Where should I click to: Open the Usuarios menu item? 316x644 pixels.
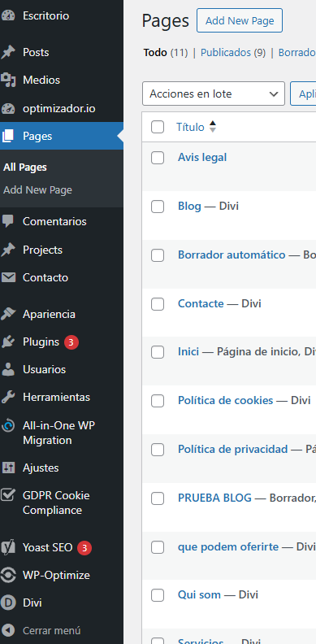click(x=44, y=370)
